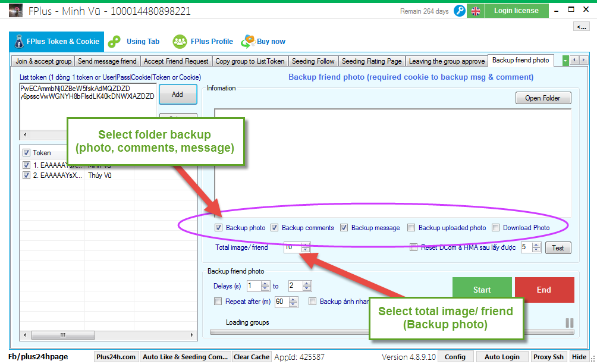Click the Test button

558,248
